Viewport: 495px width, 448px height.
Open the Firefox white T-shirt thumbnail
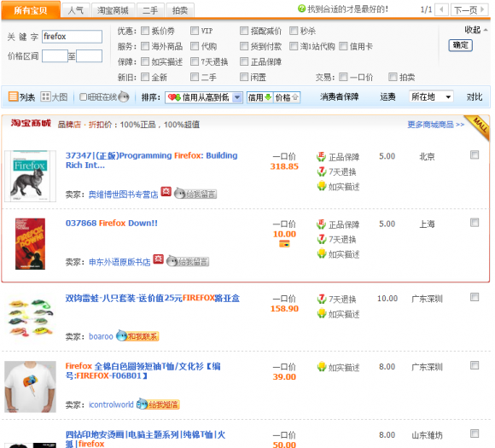31,387
